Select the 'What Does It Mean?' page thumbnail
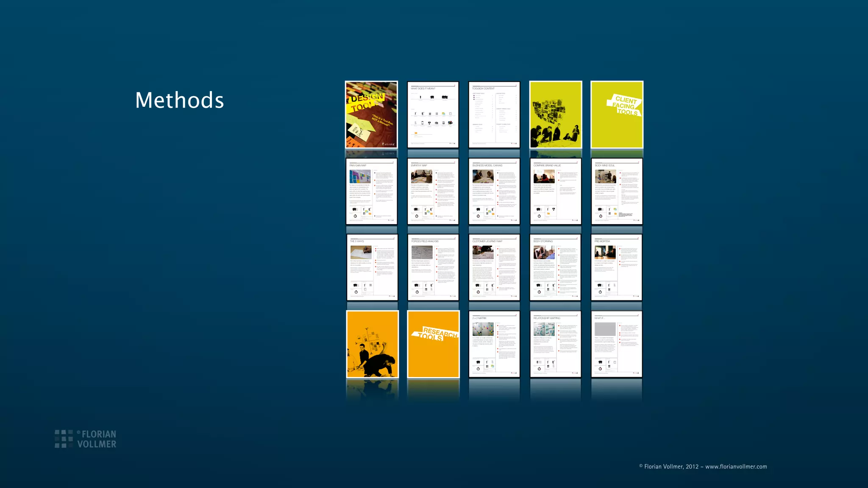Screen dimensions: 868x488 pos(433,114)
